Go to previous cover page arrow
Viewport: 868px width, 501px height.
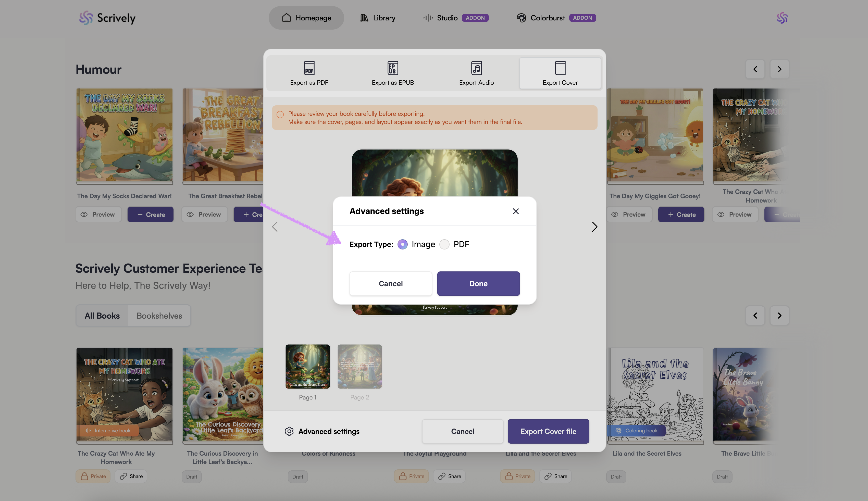(x=275, y=227)
